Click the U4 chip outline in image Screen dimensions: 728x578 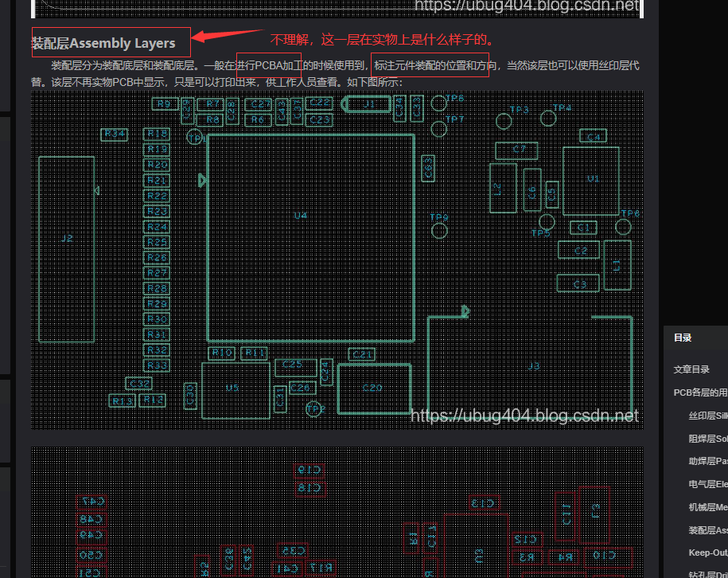(310, 238)
